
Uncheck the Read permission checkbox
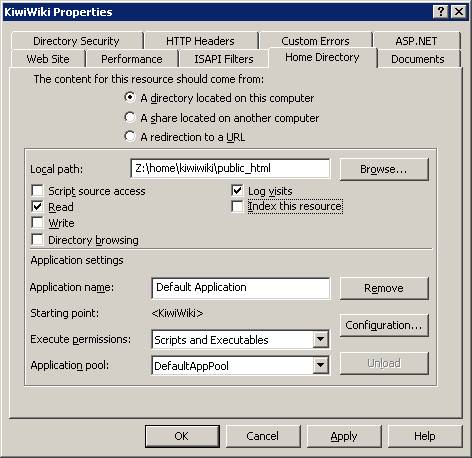point(37,207)
